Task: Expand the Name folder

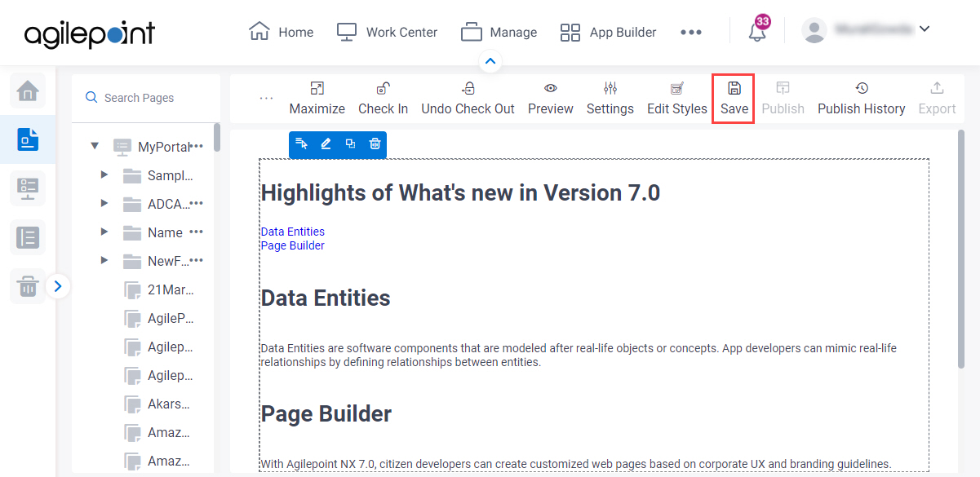Action: (x=104, y=232)
